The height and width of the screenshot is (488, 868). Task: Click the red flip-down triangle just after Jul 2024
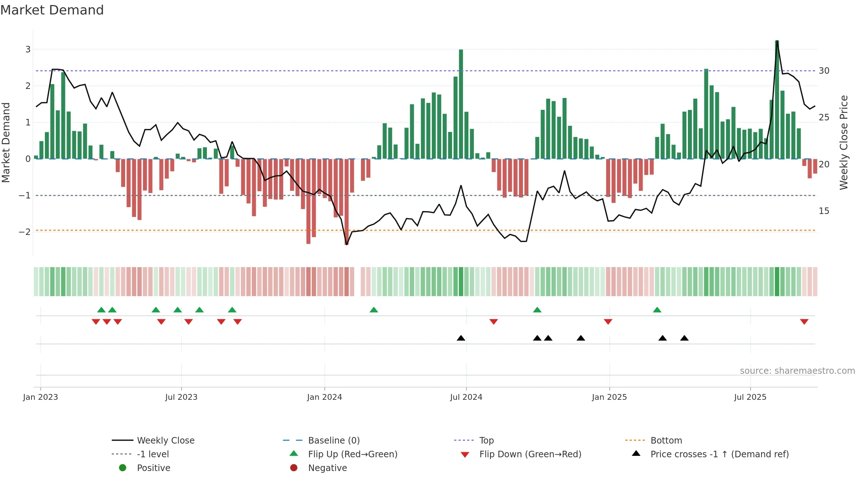coord(494,322)
